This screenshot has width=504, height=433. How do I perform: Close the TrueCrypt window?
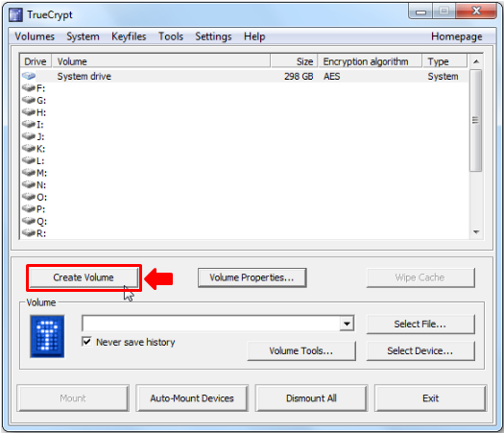pos(476,12)
